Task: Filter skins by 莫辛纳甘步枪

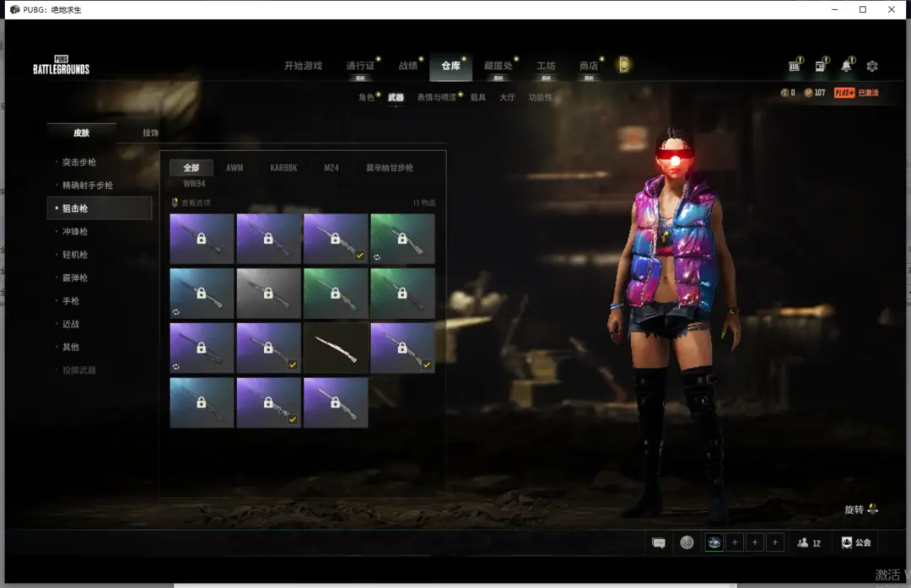Action: [389, 167]
